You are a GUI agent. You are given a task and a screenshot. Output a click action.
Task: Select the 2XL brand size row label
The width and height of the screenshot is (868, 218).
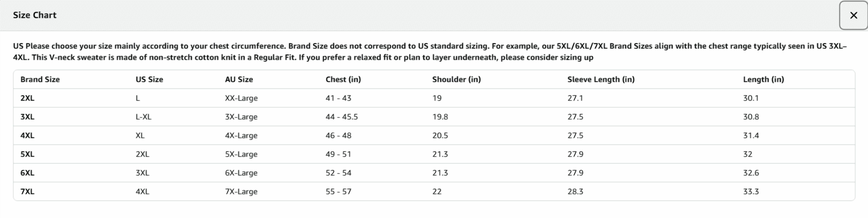tap(27, 98)
